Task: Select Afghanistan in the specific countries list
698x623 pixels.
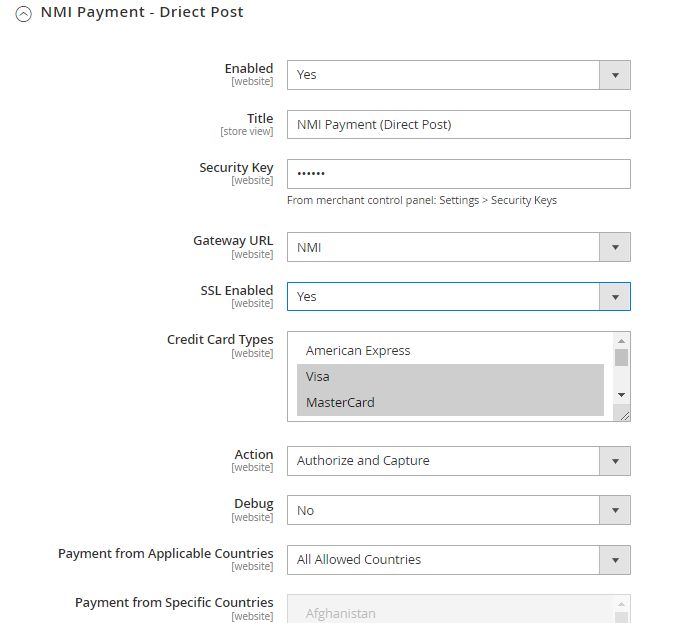Action: tap(342, 614)
